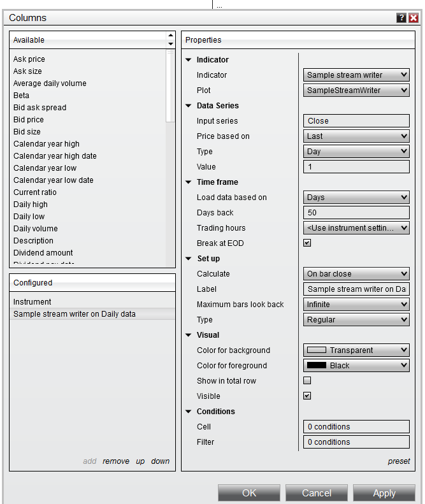The image size is (425, 504).
Task: Collapse the Conditions section
Action: point(189,412)
